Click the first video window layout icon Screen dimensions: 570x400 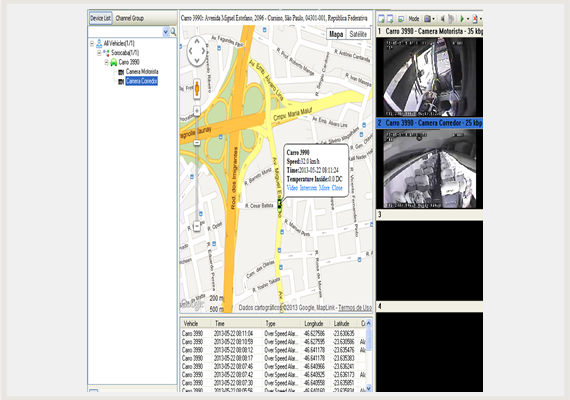(381, 19)
